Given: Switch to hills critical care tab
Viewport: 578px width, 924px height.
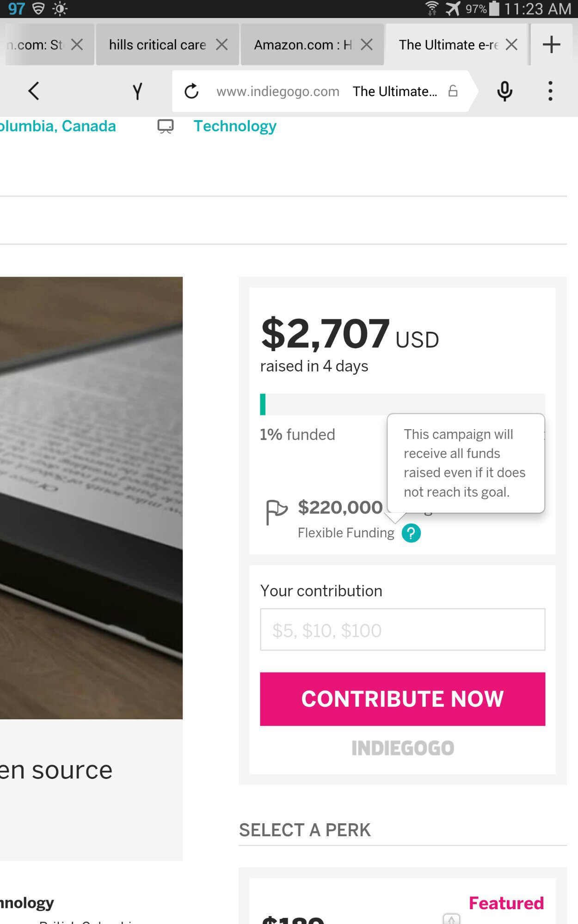Looking at the screenshot, I should (x=157, y=45).
